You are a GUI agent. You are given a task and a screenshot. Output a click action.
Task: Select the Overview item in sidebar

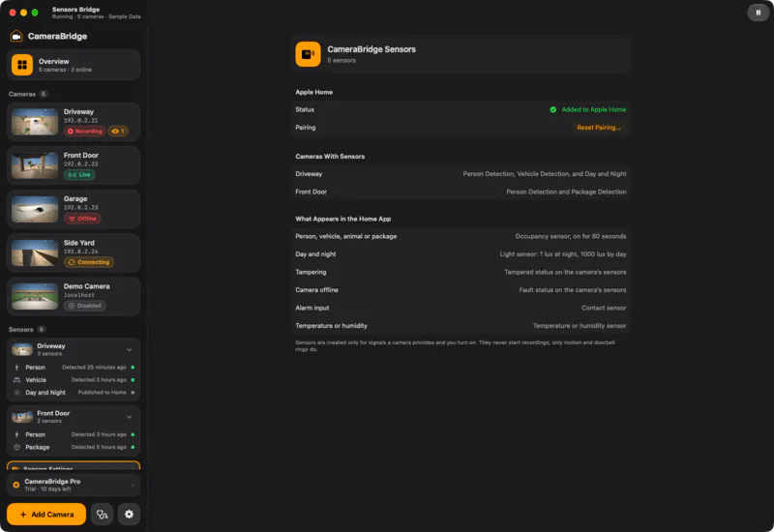pyautogui.click(x=74, y=65)
